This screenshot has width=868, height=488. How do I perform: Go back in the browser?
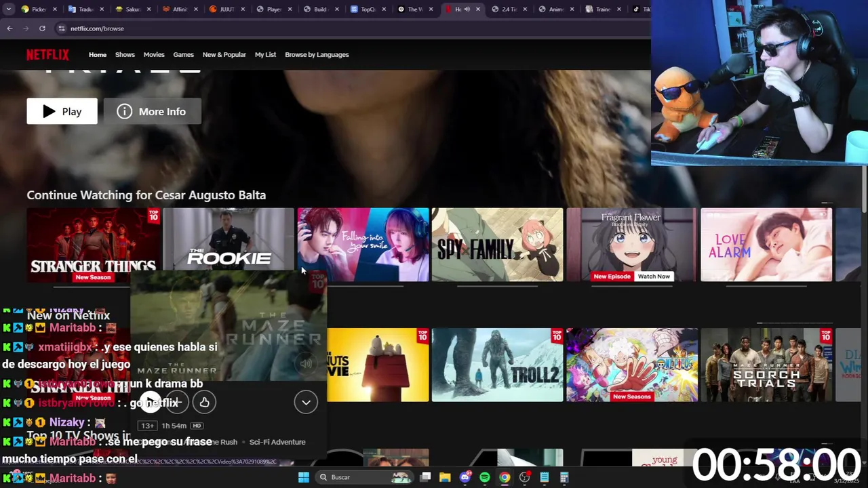pyautogui.click(x=9, y=28)
